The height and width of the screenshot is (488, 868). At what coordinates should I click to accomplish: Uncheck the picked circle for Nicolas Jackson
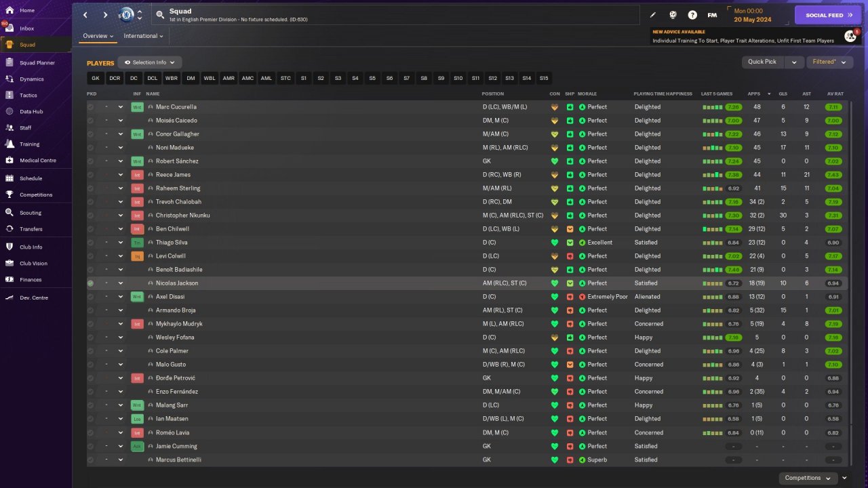click(x=91, y=283)
